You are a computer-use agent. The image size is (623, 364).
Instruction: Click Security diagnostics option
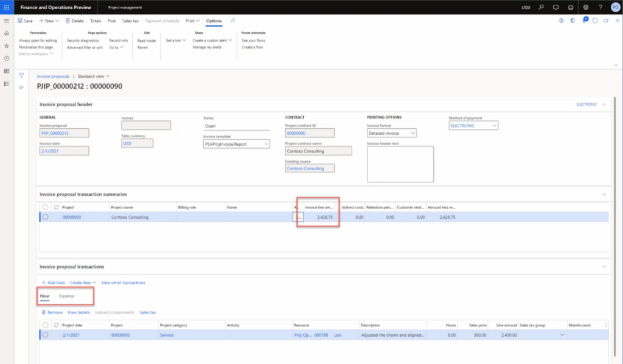(x=83, y=41)
